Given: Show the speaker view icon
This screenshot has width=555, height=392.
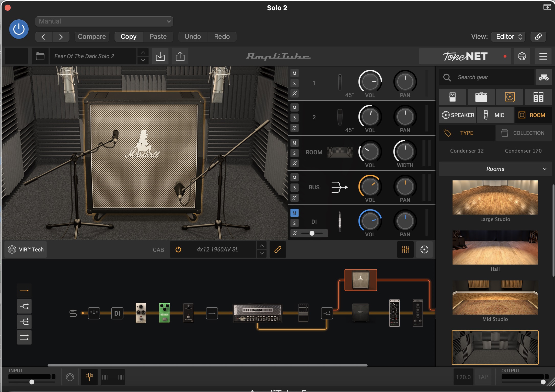Looking at the screenshot, I should coord(424,249).
